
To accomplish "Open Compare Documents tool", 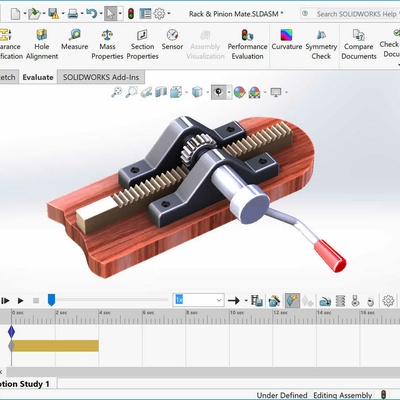I will pos(359,44).
